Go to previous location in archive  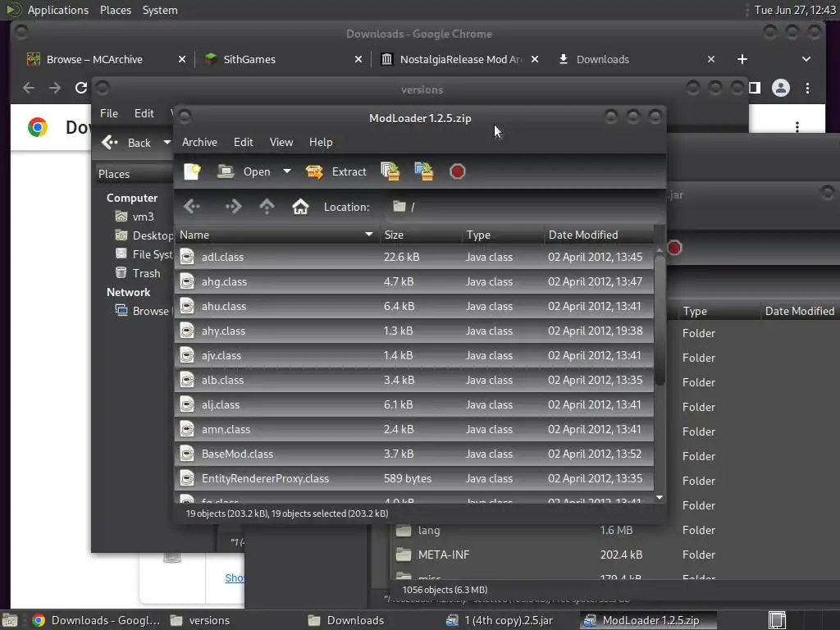[x=192, y=206]
